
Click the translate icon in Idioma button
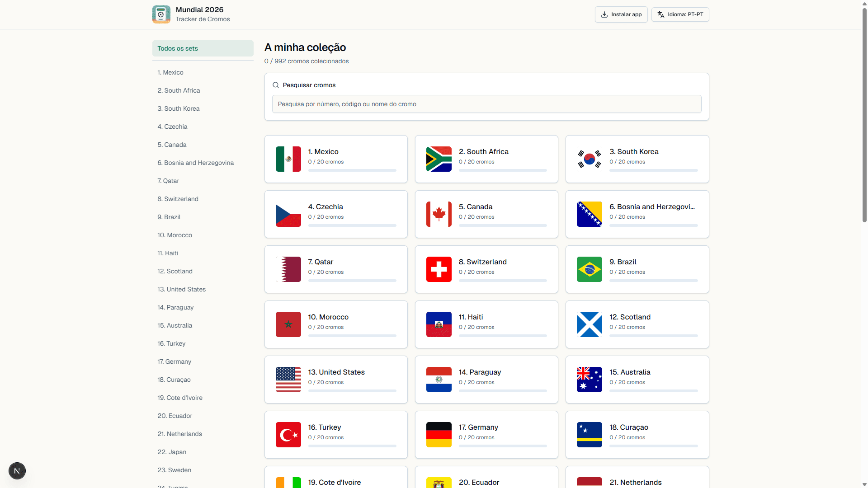pos(661,14)
